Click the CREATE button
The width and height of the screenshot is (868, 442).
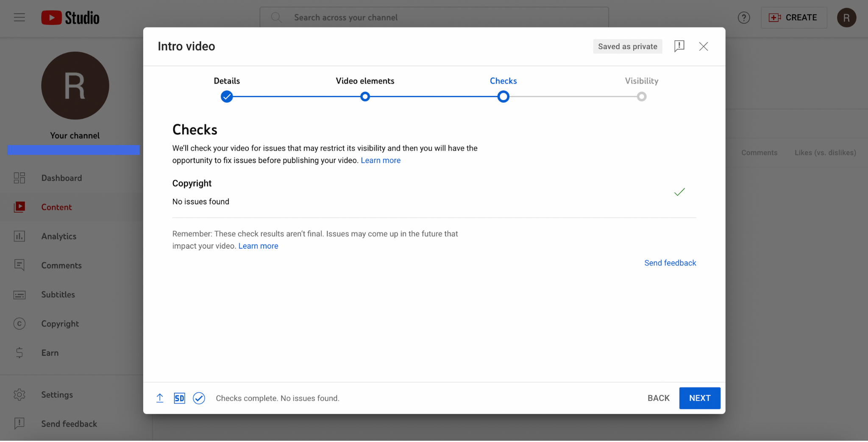[793, 18]
